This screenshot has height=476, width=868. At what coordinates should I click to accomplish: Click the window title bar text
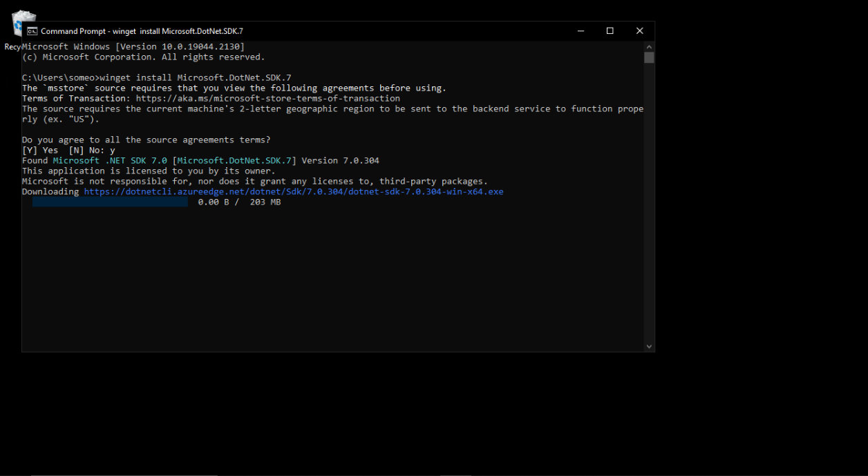tap(142, 31)
